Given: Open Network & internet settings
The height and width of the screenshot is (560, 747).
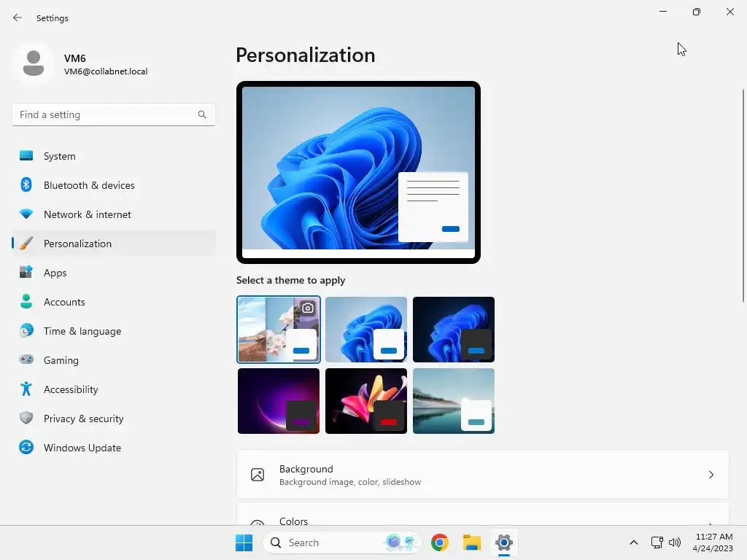Looking at the screenshot, I should point(114,214).
